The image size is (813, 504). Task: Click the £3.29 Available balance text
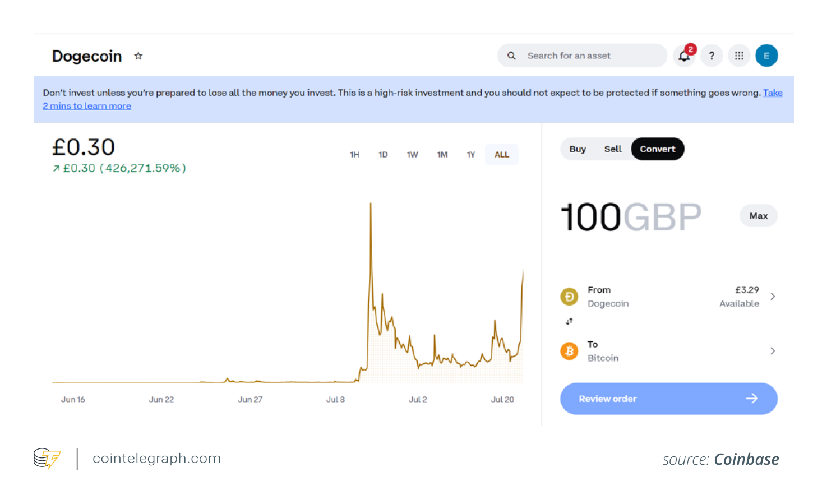coord(740,297)
